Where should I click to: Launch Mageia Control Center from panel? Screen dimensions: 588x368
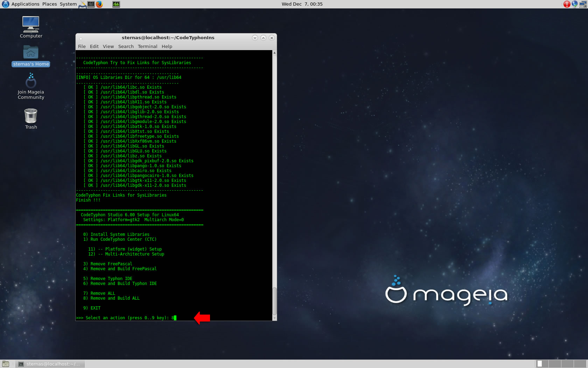(x=83, y=4)
